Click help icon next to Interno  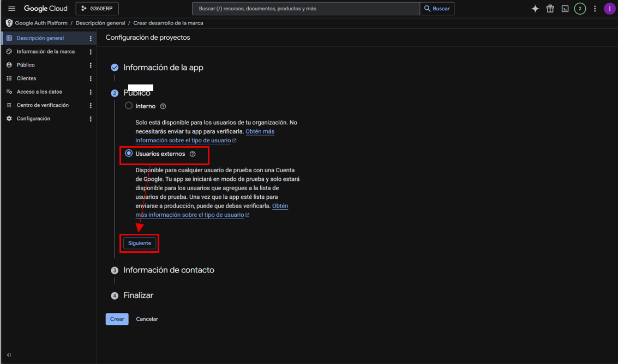[x=163, y=106]
